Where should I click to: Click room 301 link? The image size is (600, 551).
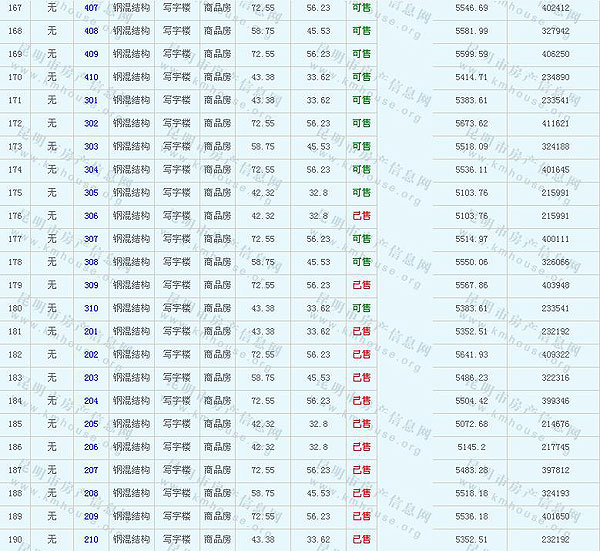click(91, 100)
